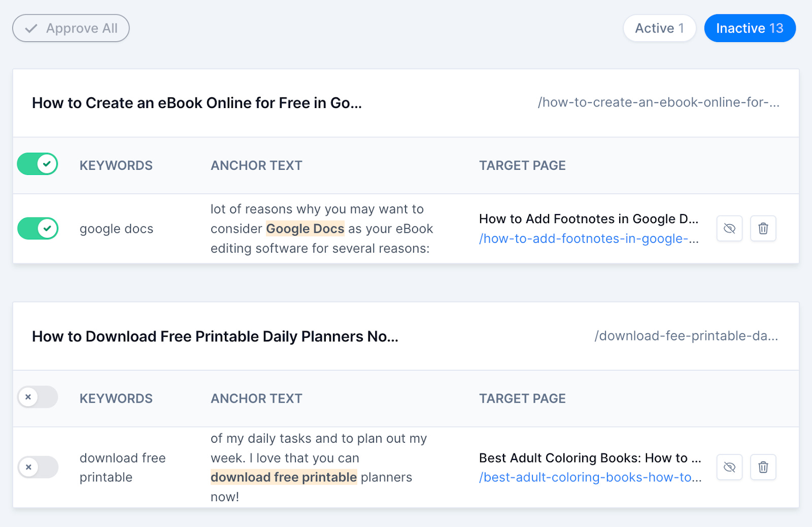The height and width of the screenshot is (527, 812).
Task: Hide the download free printable suggestion
Action: coord(729,467)
